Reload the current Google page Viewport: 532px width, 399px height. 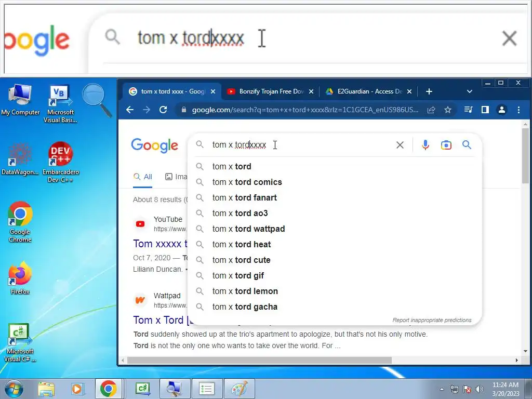pos(163,110)
